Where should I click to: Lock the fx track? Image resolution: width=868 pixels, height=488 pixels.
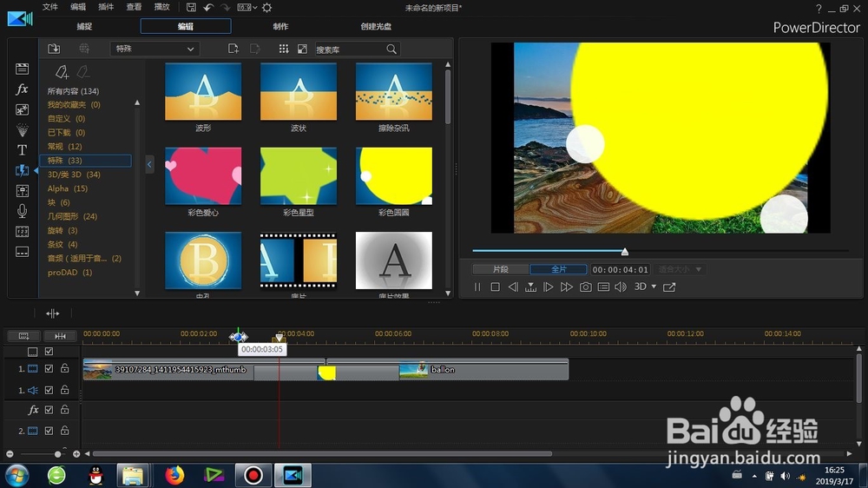65,410
